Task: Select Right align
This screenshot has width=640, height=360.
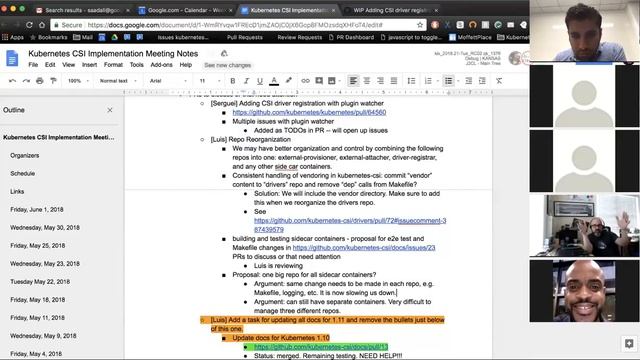Action: click(380, 81)
